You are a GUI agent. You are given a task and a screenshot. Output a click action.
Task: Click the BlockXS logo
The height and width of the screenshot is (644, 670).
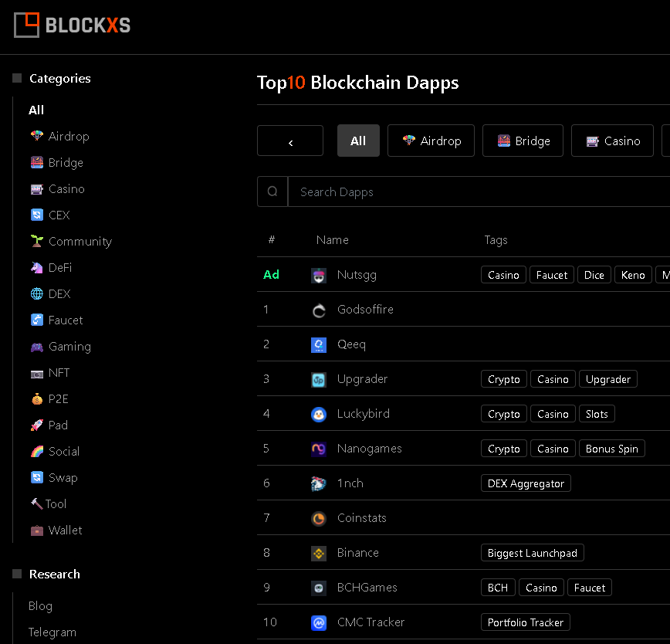pyautogui.click(x=72, y=25)
